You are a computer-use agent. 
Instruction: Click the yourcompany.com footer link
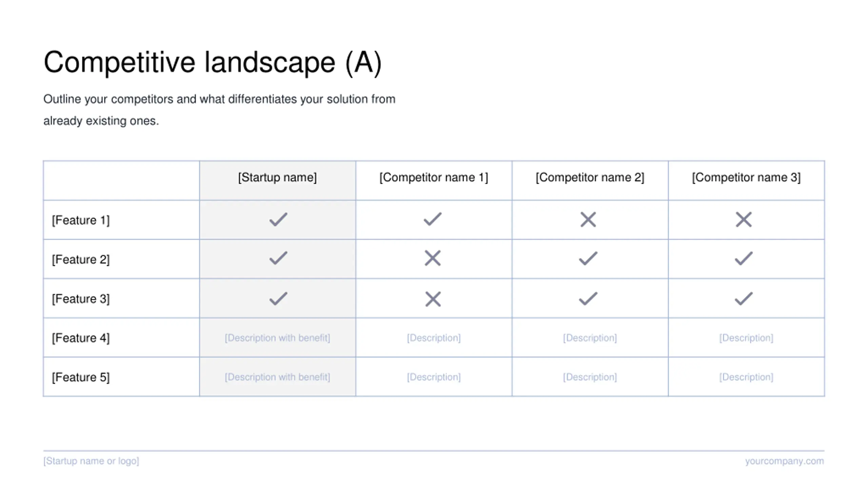coord(784,461)
